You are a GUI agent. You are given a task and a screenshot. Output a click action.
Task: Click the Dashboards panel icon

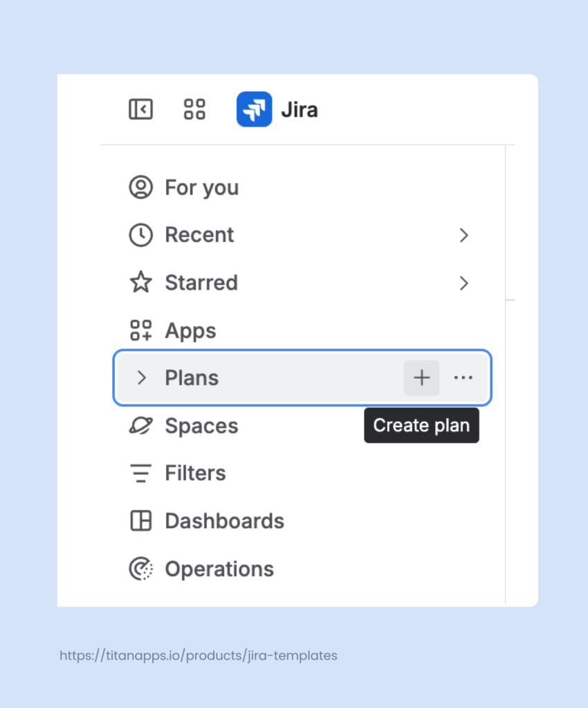141,521
